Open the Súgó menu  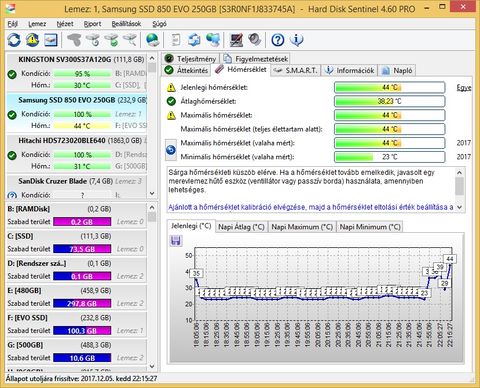[x=159, y=24]
